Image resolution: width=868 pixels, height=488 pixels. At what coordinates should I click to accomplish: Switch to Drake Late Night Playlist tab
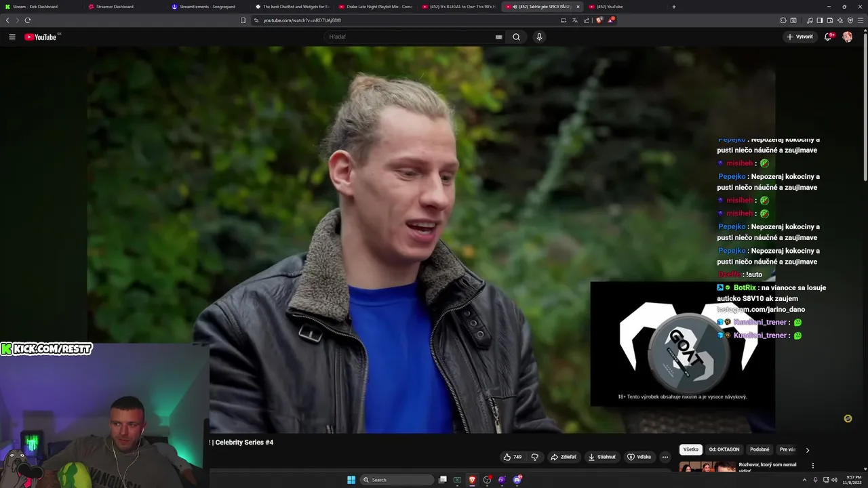click(375, 7)
